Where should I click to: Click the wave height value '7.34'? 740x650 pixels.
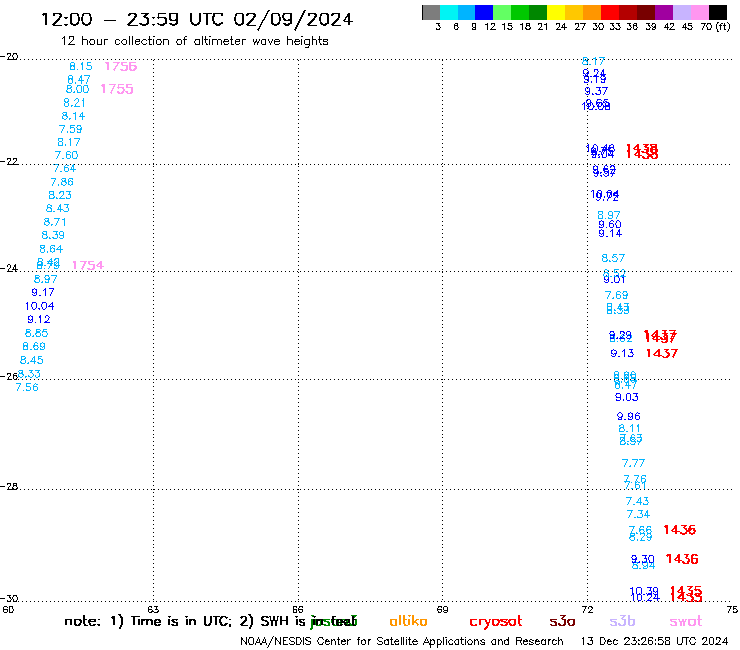coord(638,515)
